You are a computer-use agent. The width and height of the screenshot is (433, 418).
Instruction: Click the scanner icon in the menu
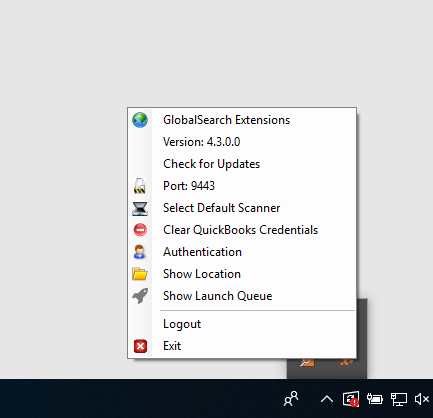(x=140, y=208)
